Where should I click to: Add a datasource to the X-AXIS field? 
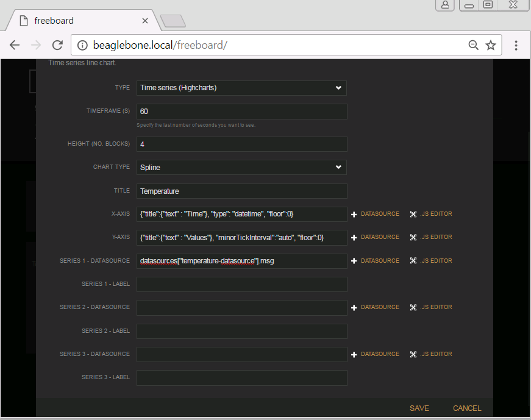pyautogui.click(x=375, y=214)
